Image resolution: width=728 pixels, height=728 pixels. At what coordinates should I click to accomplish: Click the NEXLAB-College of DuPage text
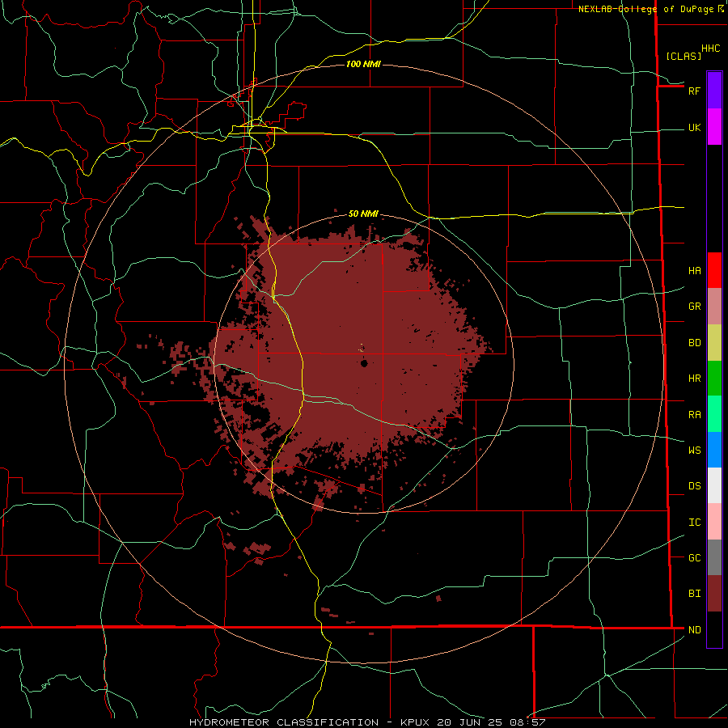coord(648,9)
